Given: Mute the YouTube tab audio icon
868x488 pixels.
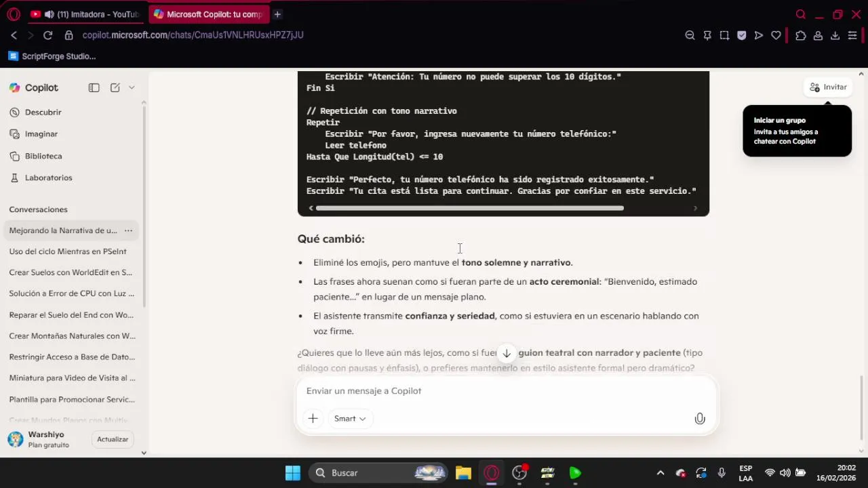Looking at the screenshot, I should pyautogui.click(x=49, y=14).
